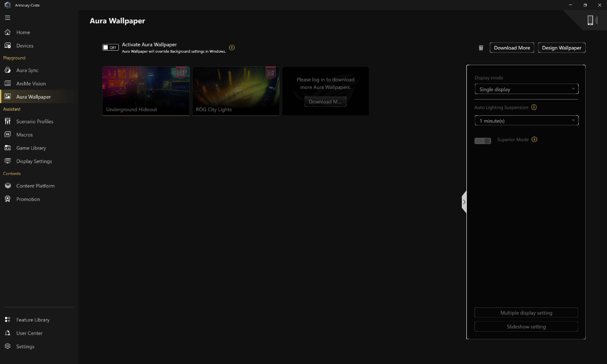Open the hamburger menu icon
The image size is (607, 364).
(x=8, y=18)
